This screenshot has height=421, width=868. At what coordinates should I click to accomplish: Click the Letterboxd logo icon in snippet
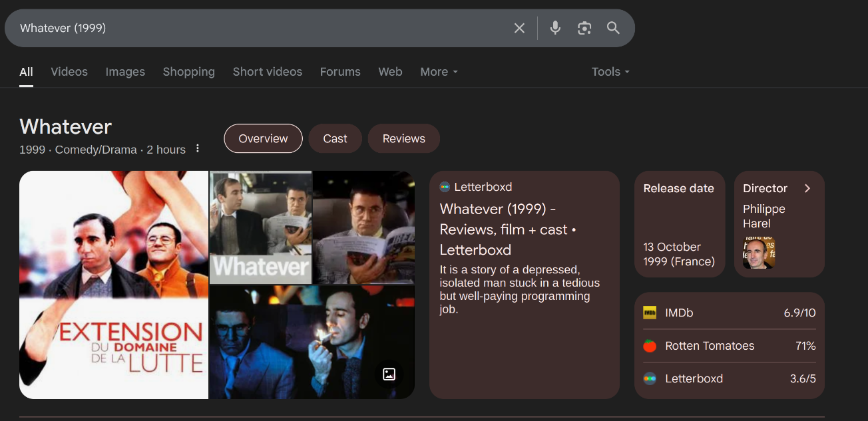(x=445, y=187)
